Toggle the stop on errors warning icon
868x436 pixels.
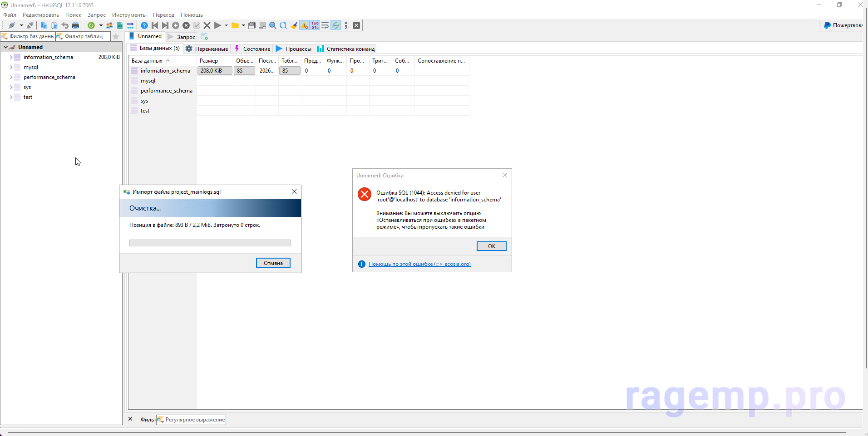click(x=304, y=25)
